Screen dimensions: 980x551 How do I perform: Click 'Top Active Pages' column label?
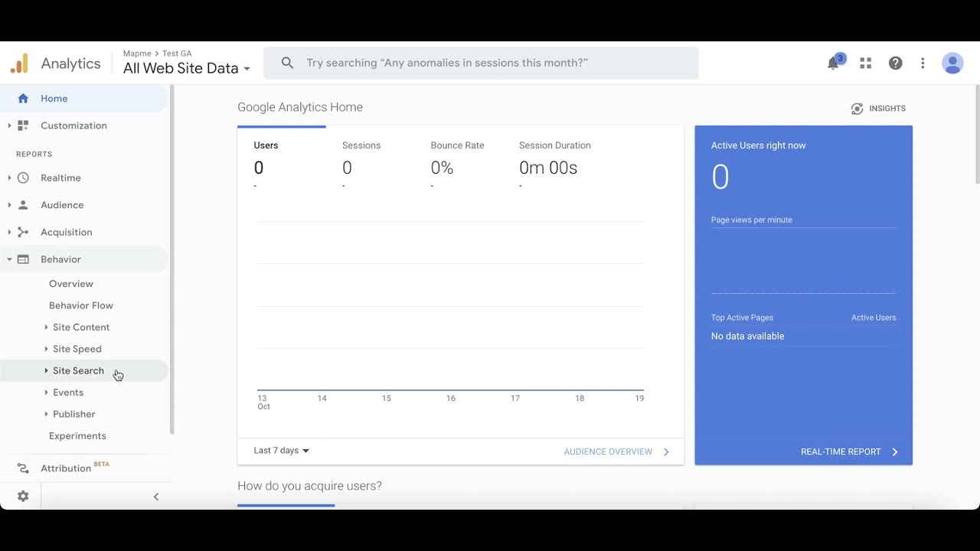(x=742, y=318)
